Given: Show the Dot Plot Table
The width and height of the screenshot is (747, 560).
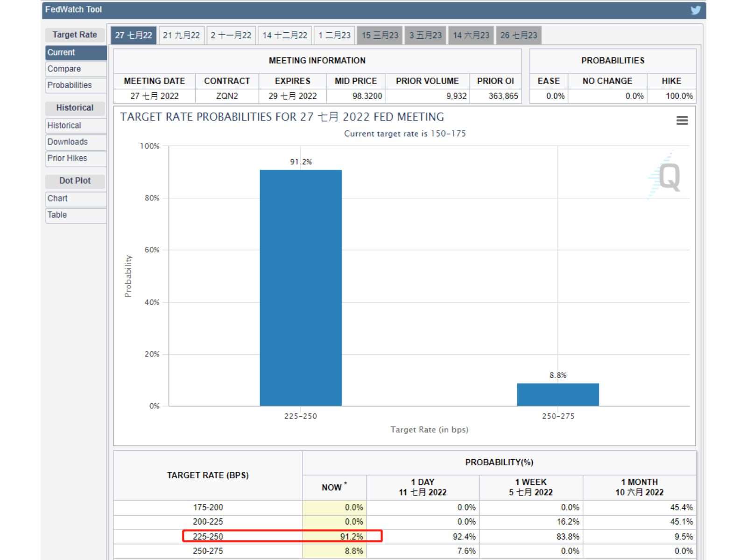Looking at the screenshot, I should (76, 215).
